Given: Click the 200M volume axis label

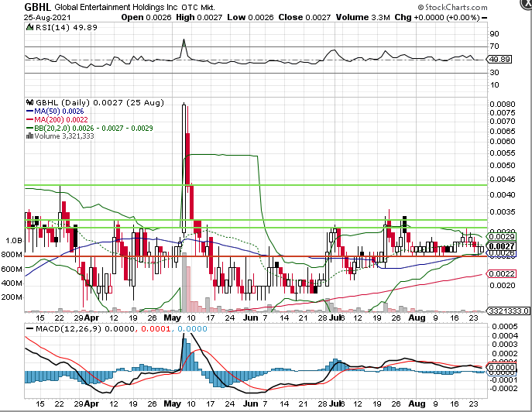Looking at the screenshot, I should (12, 297).
